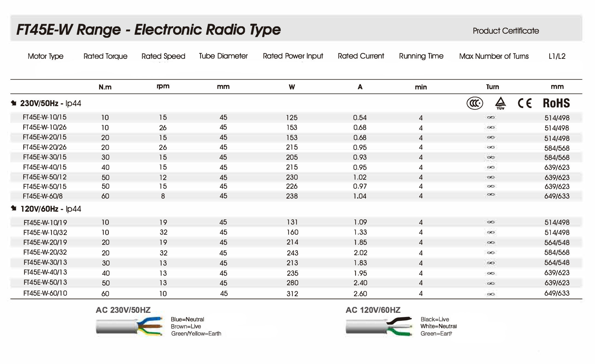Viewport: 595px width, 364px height.
Task: Click the Motor Type column header
Action: tap(45, 56)
